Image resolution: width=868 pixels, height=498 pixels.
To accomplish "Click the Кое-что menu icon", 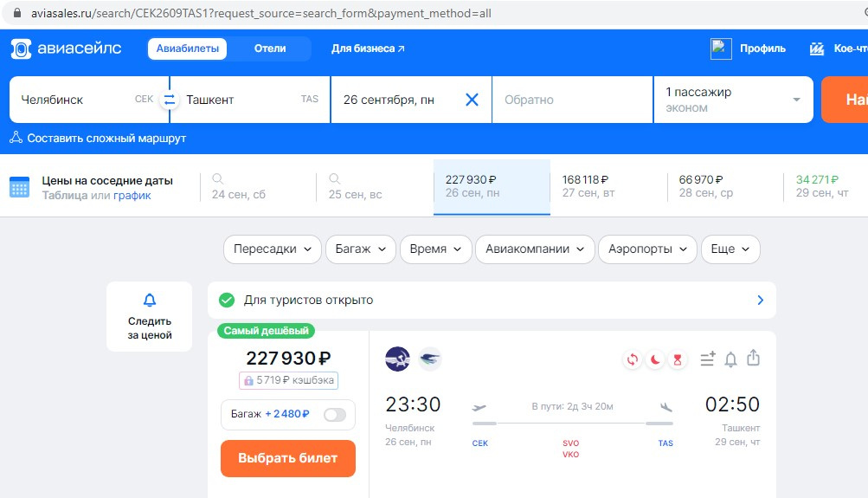I will (817, 49).
